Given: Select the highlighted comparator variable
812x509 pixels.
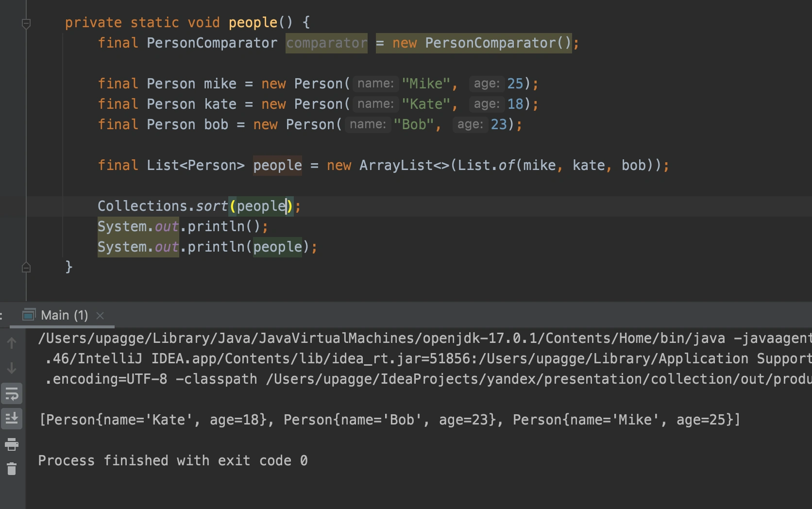Looking at the screenshot, I should pos(326,43).
